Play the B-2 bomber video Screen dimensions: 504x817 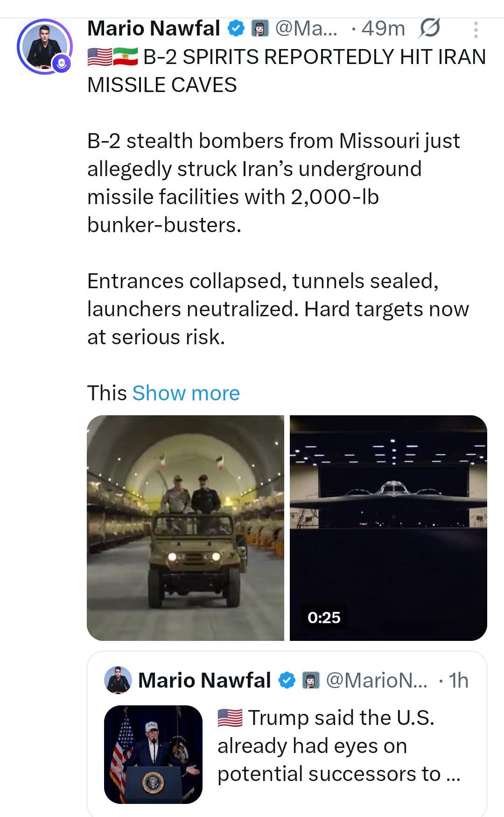pyautogui.click(x=388, y=514)
